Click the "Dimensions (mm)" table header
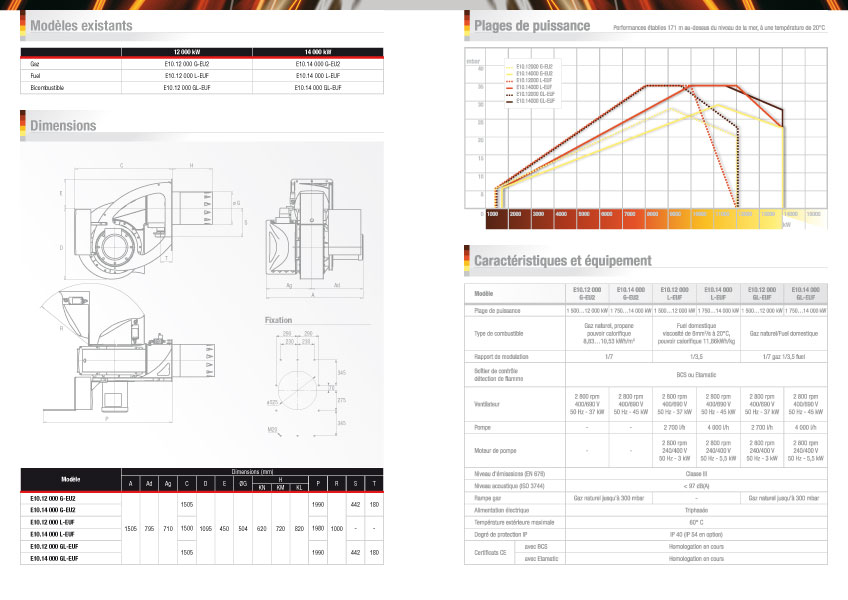 (253, 472)
